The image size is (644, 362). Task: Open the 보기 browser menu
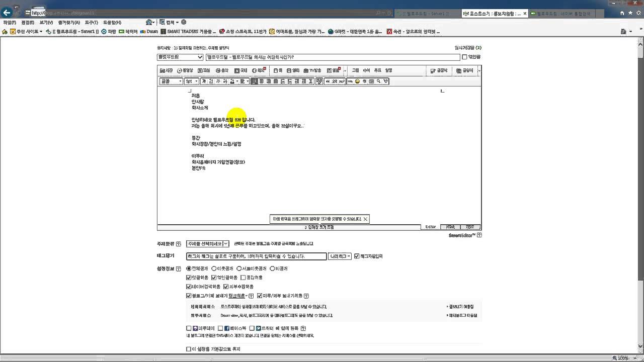(x=46, y=23)
